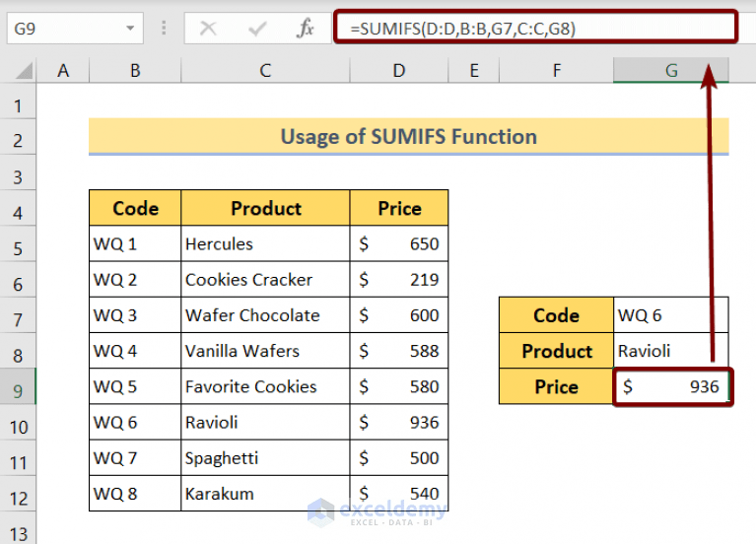Select table cell 'WQ 6' in column B

pos(135,423)
